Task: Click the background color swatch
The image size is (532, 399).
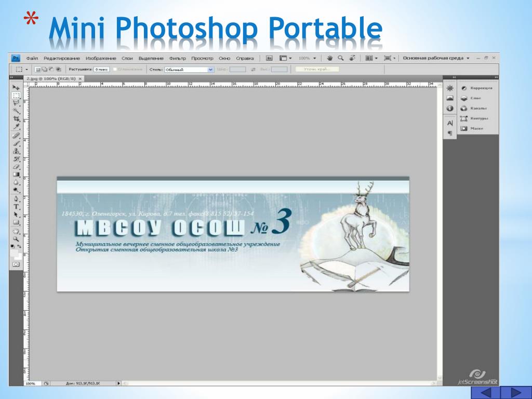Action: click(x=18, y=257)
